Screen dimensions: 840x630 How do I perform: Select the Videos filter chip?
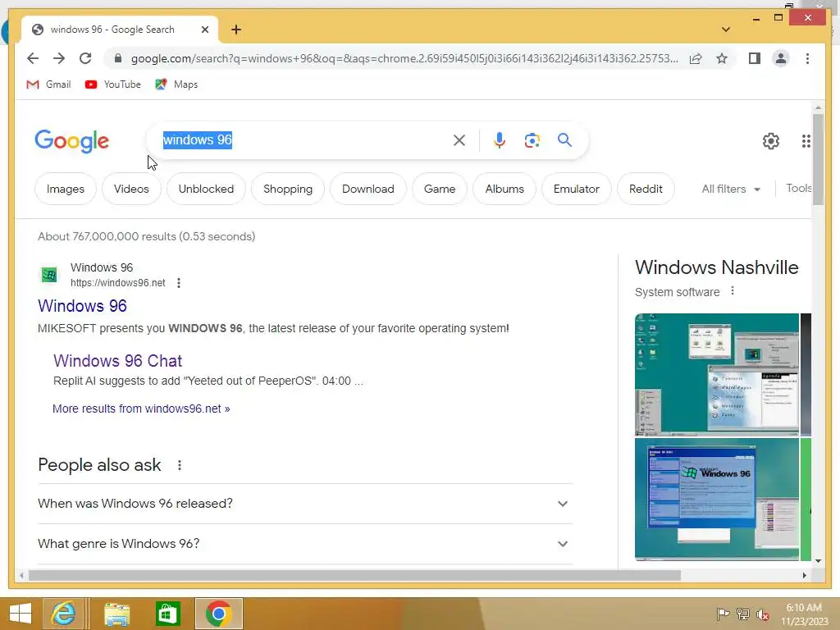[131, 189]
